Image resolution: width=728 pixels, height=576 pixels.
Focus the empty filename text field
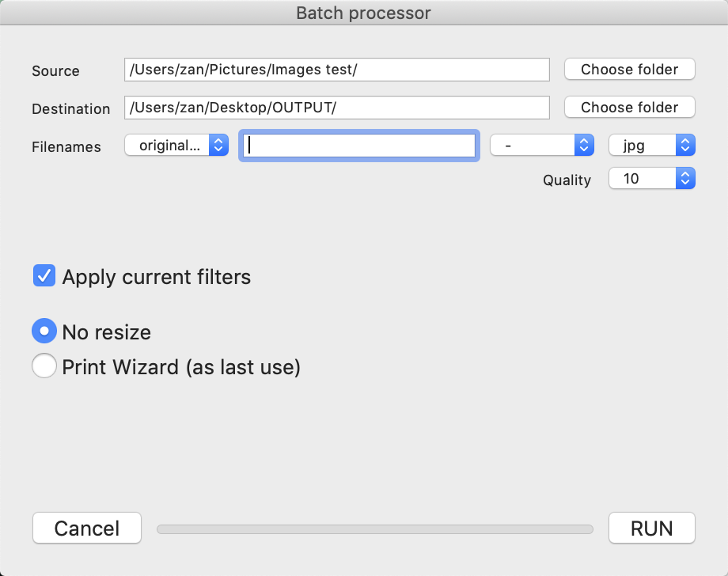[x=359, y=146]
